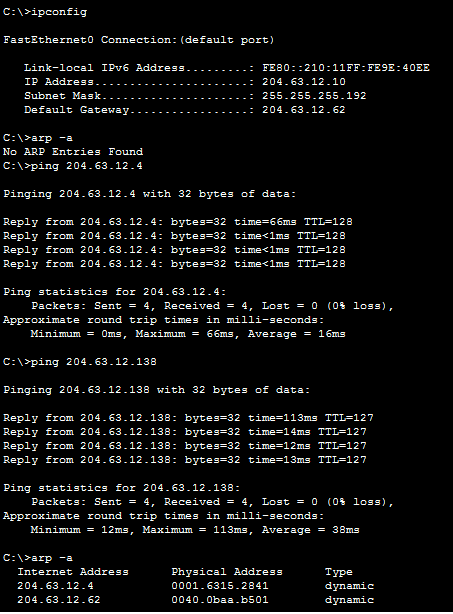Click the Default Gateway value 204.63.12.62
This screenshot has width=453, height=614.
[304, 110]
